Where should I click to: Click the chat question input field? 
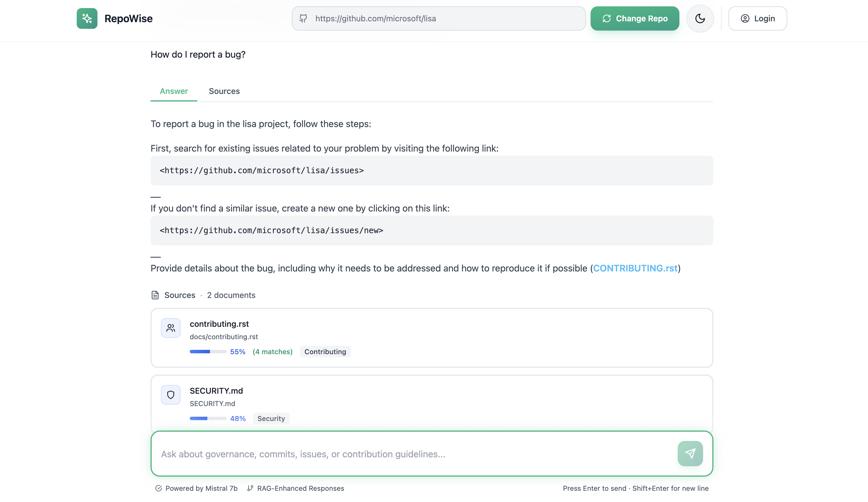(379, 454)
